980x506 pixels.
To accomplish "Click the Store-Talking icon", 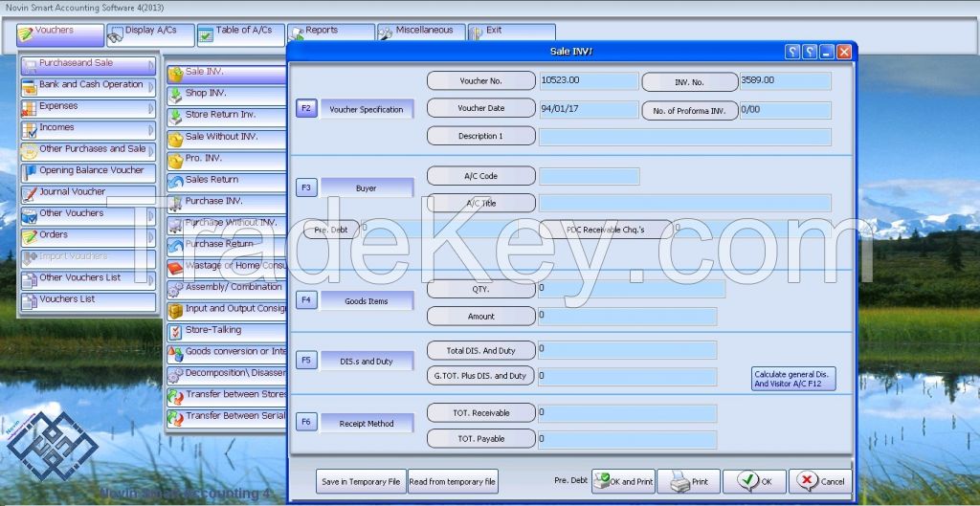I will (176, 332).
